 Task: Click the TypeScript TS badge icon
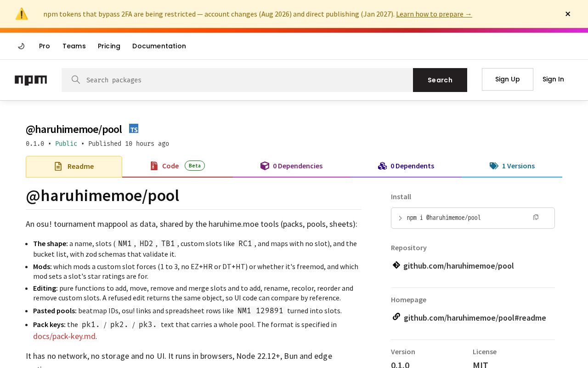pos(134,129)
